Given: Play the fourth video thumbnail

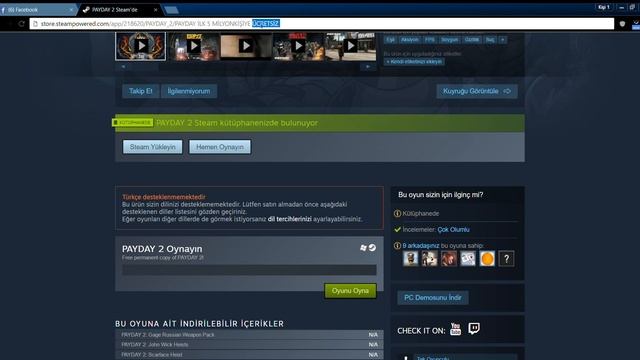Looking at the screenshot, I should click(298, 46).
